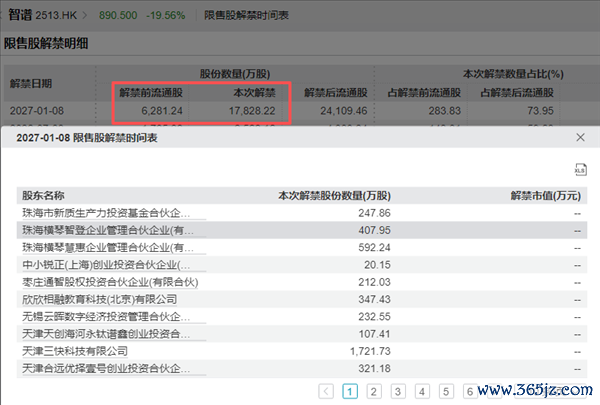The image size is (600, 405).
Task: Open shareholder 枣庄通智股权投资合伙企业(有限合伙)
Action: pos(110,282)
